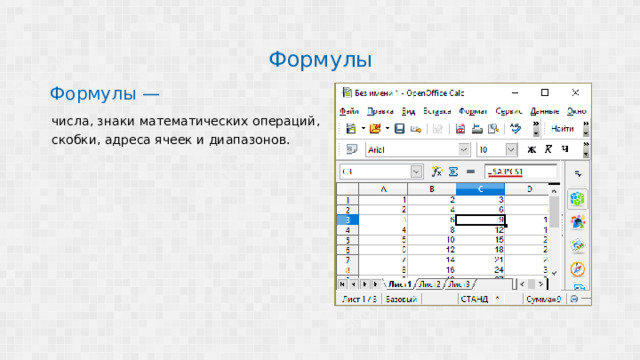Select column A header
Image resolution: width=640 pixels, height=360 pixels.
(x=383, y=189)
